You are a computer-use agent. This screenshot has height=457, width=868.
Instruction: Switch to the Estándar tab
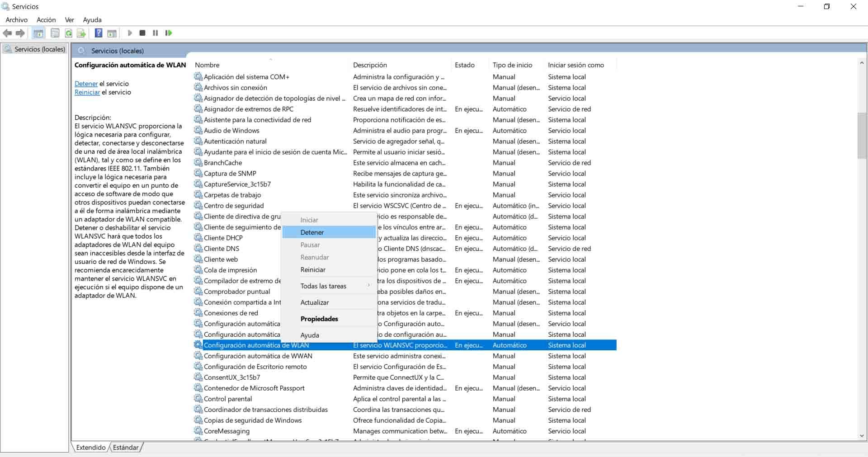point(126,448)
